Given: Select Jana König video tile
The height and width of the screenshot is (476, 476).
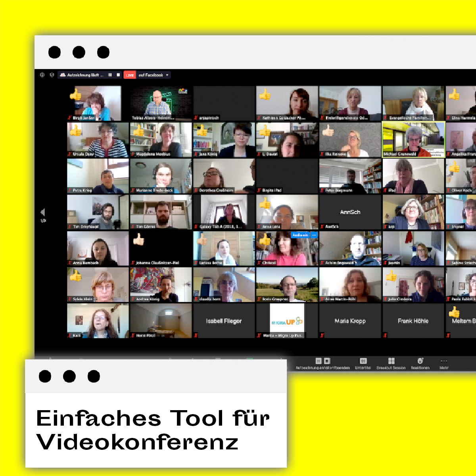Looking at the screenshot, I should click(x=224, y=140).
